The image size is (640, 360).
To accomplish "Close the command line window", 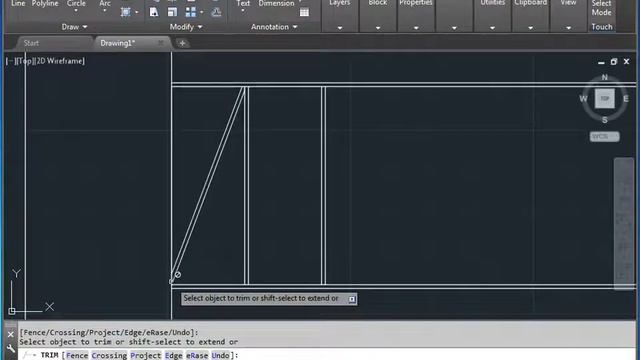I will click(x=11, y=335).
